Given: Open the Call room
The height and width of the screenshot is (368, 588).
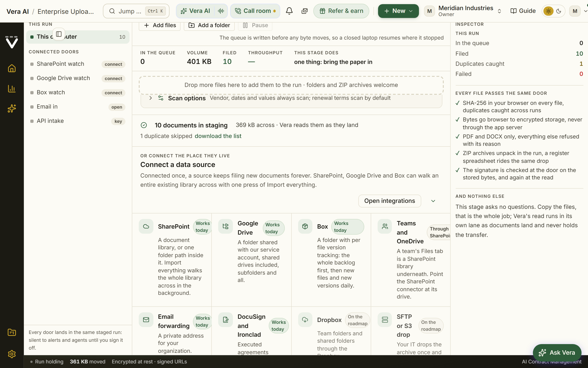Looking at the screenshot, I should 255,11.
